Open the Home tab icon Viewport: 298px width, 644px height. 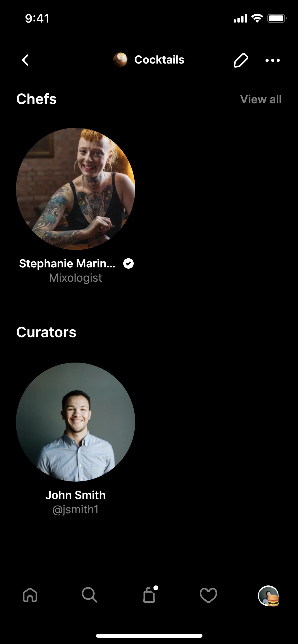(x=30, y=595)
